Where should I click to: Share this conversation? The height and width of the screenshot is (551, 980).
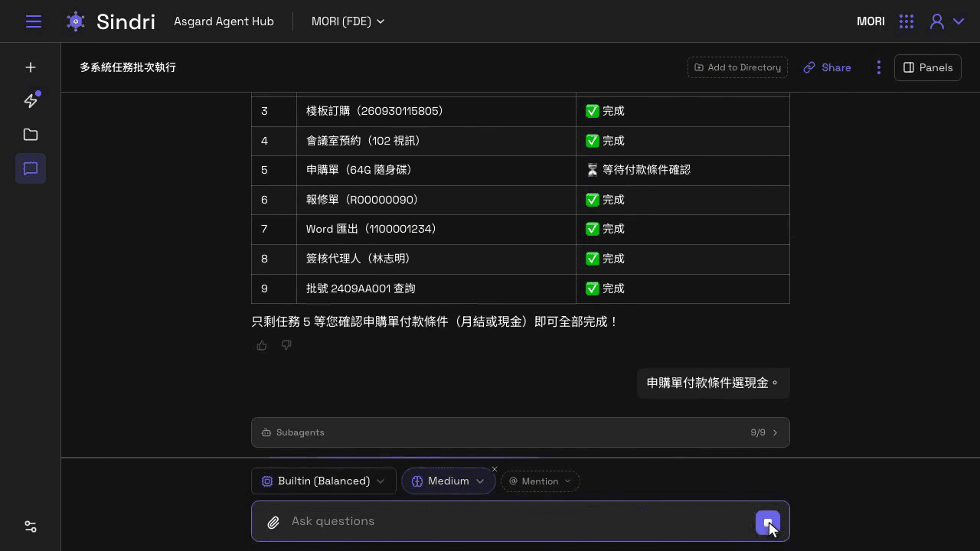click(x=827, y=67)
